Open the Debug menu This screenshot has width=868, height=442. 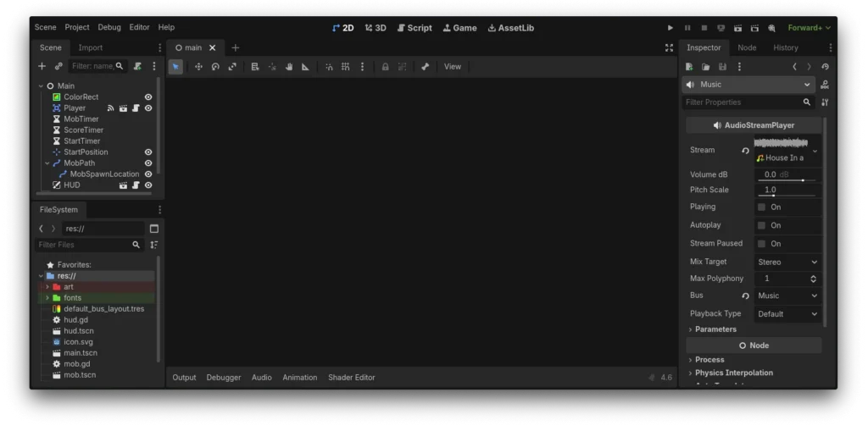pos(108,28)
